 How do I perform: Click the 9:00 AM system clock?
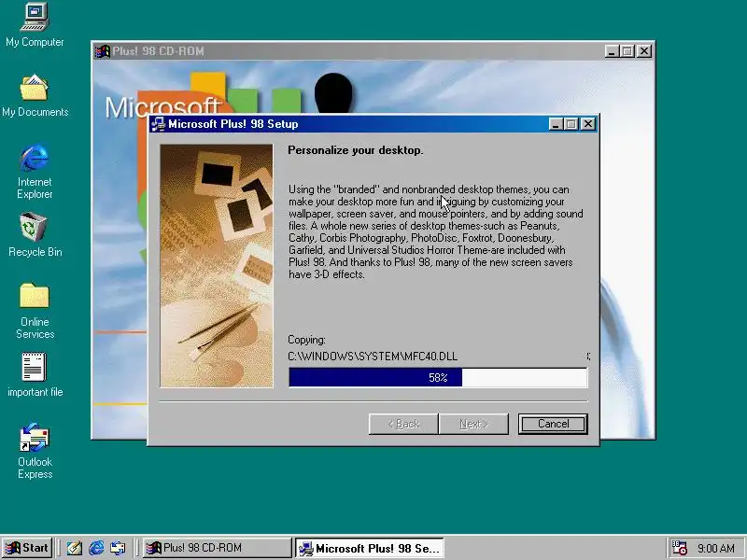(715, 549)
